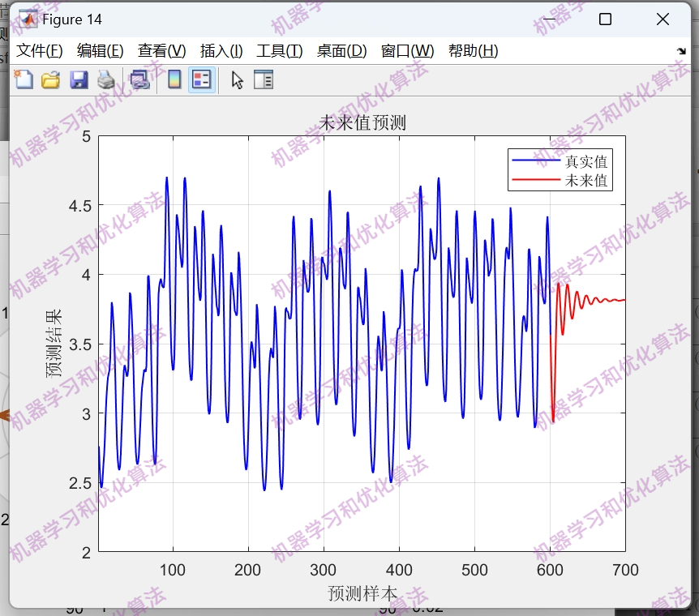Click the Print Figure icon
This screenshot has width=699, height=616.
pos(106,80)
